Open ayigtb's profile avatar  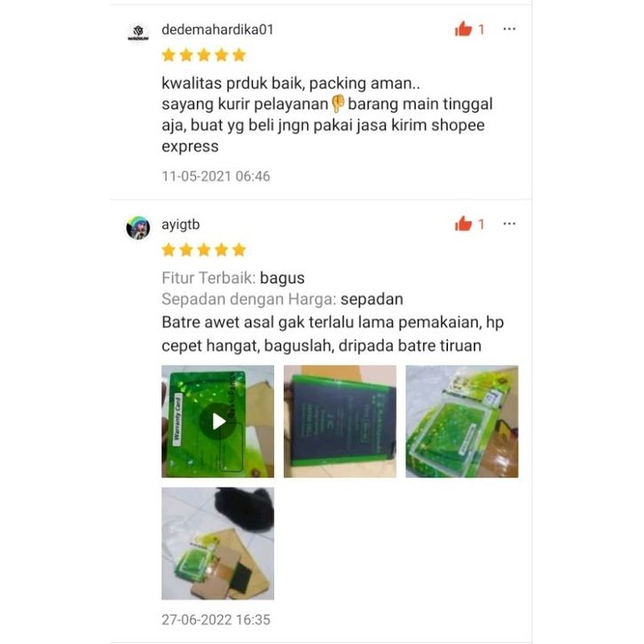pyautogui.click(x=138, y=228)
